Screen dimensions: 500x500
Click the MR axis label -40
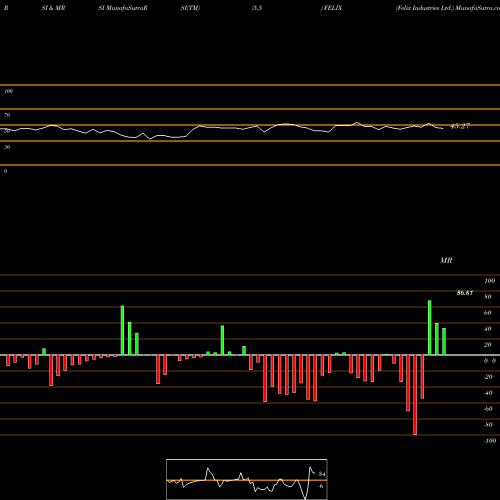click(488, 393)
